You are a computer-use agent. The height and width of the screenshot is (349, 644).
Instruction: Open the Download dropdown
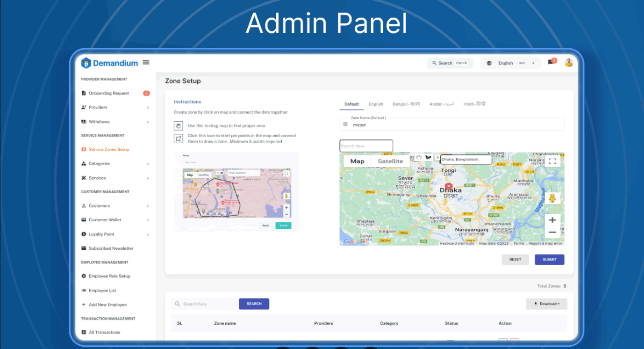click(x=546, y=304)
